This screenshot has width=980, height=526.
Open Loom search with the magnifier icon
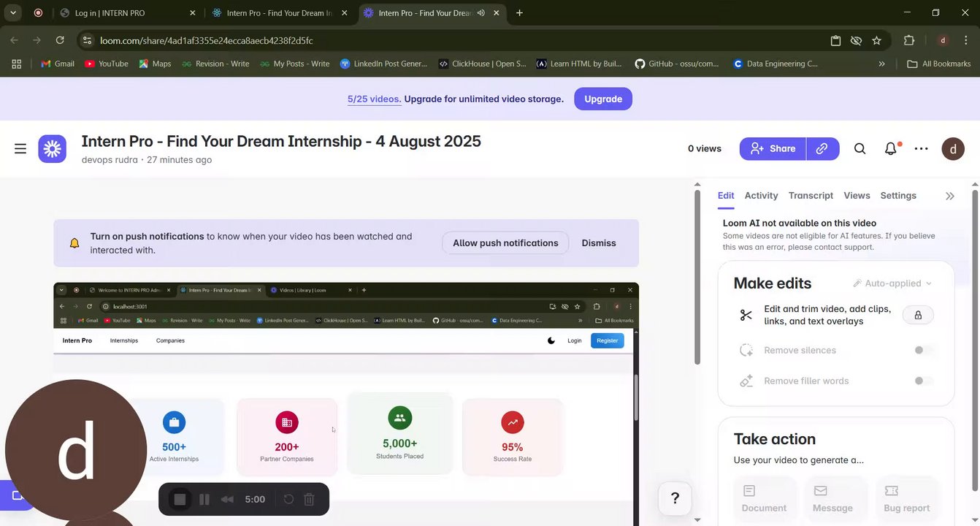click(x=860, y=148)
